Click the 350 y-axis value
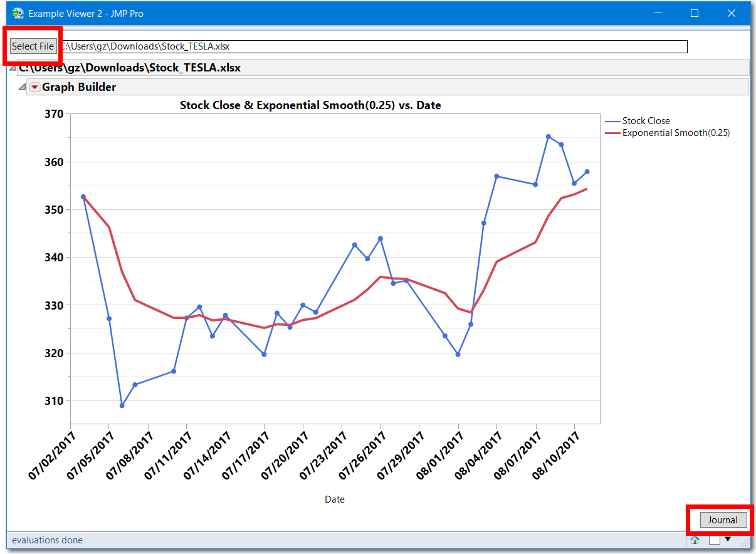756x554 pixels. tap(54, 209)
